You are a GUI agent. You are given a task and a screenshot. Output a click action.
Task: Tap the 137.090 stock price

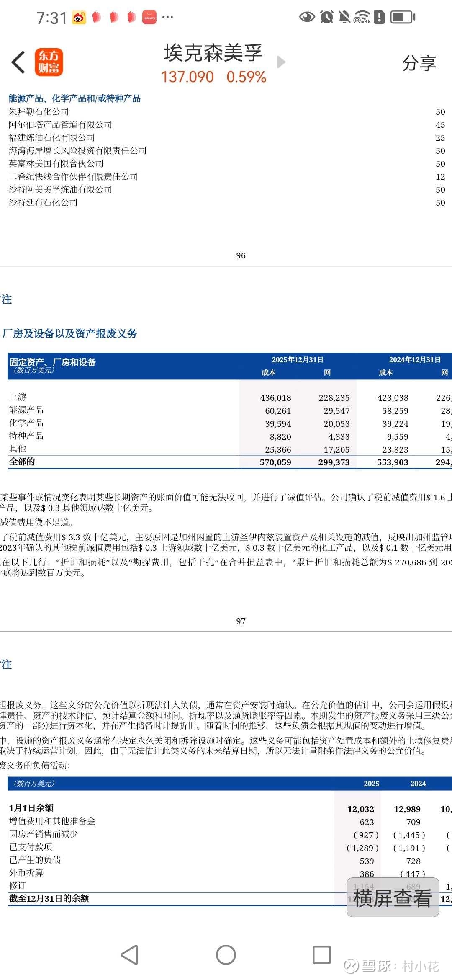(187, 77)
